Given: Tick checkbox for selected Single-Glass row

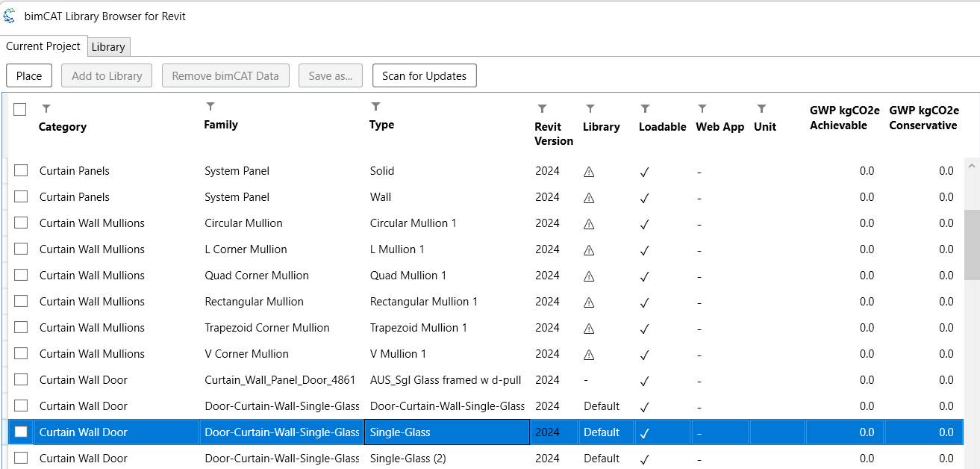Looking at the screenshot, I should (x=21, y=432).
